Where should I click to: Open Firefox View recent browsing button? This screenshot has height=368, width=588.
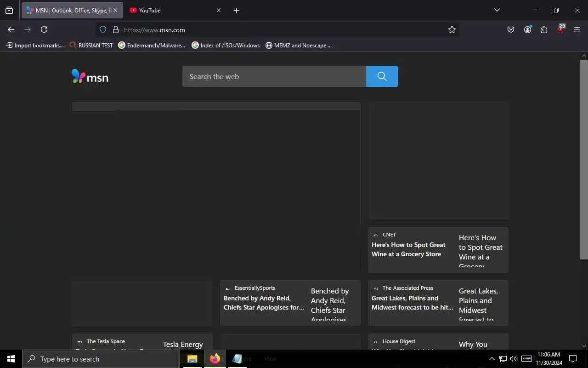click(x=9, y=10)
